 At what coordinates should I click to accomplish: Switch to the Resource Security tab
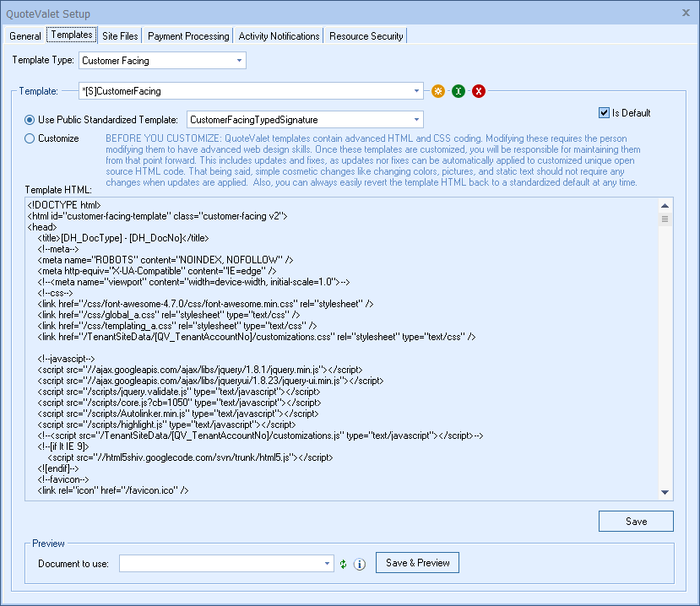366,36
